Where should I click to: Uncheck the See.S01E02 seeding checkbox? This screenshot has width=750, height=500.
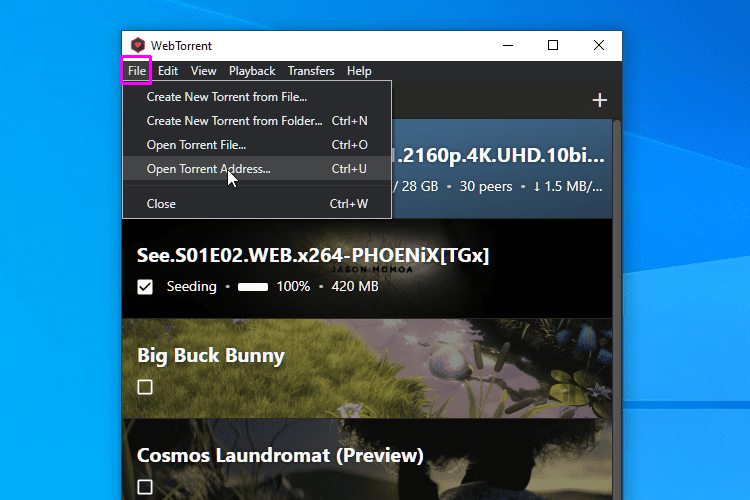click(x=145, y=287)
